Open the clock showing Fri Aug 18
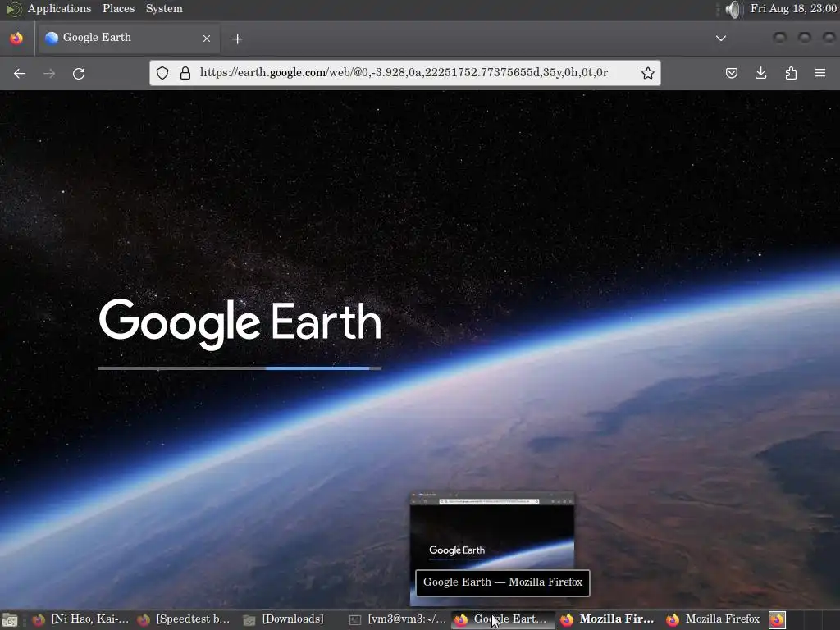 tap(793, 8)
